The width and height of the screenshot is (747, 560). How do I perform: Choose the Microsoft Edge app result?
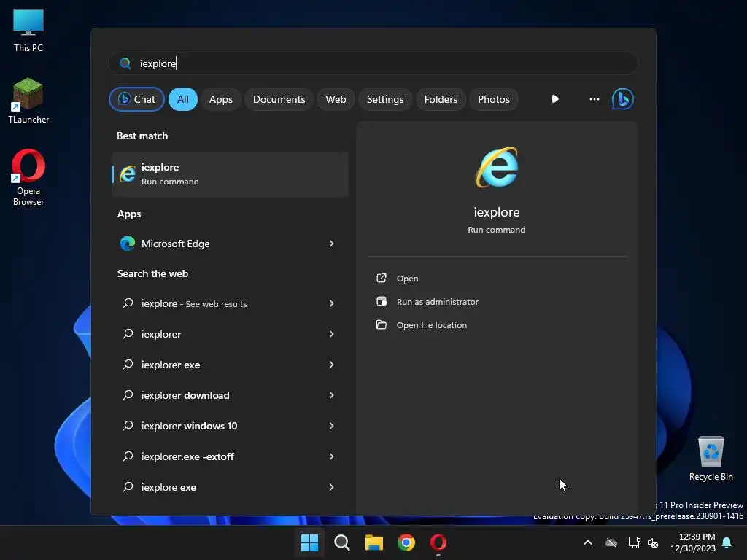[176, 244]
